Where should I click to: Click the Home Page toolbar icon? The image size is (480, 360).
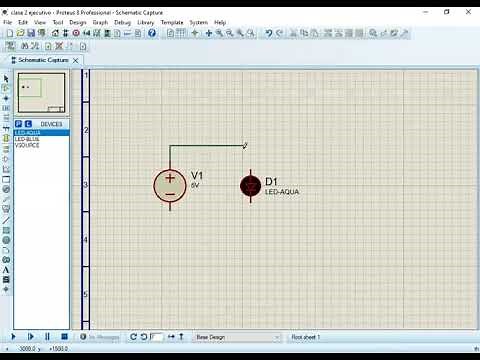click(x=55, y=33)
